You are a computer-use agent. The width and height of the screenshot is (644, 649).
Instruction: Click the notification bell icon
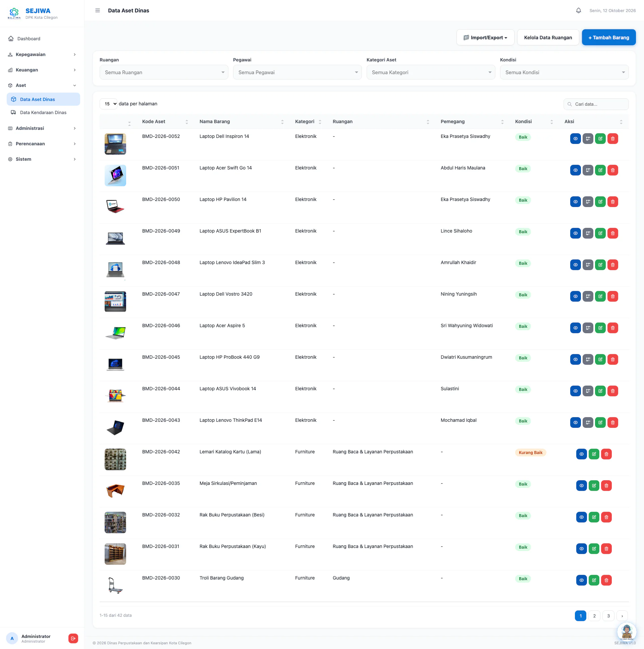pos(578,10)
